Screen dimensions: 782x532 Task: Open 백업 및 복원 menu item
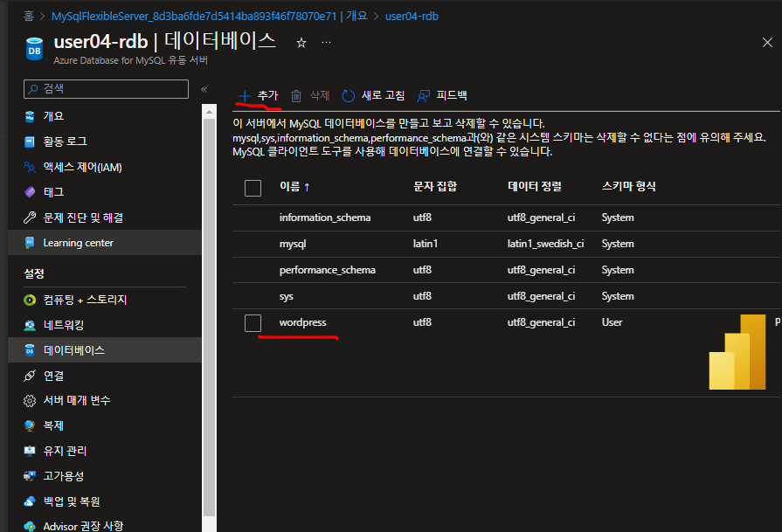click(x=72, y=501)
